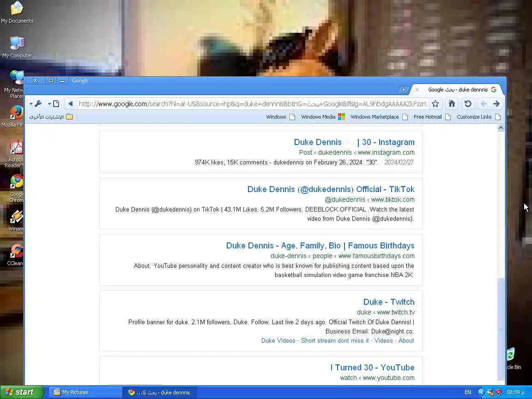Screen dimensions: 532x399
Task: Click the red shield security tray icon
Action: (498, 392)
